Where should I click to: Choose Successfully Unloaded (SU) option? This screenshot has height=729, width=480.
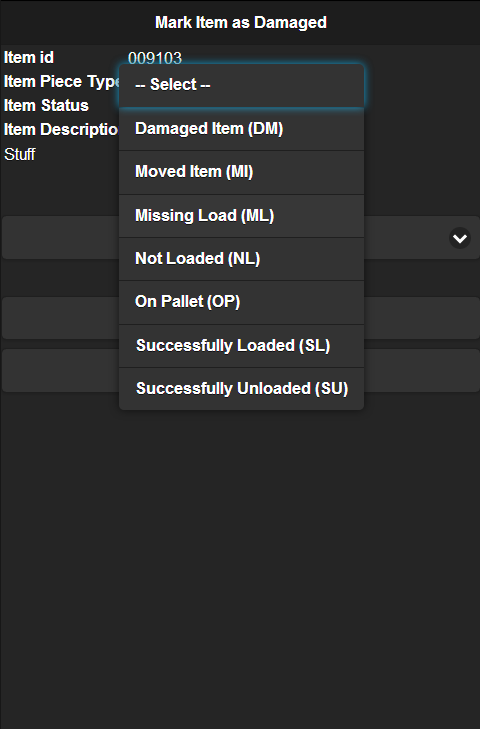(241, 389)
